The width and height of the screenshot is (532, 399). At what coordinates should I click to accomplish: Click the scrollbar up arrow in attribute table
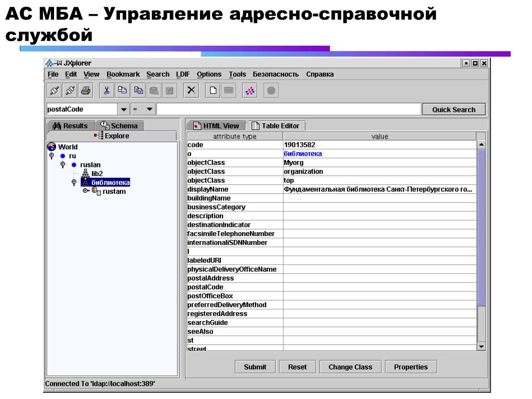click(x=481, y=145)
